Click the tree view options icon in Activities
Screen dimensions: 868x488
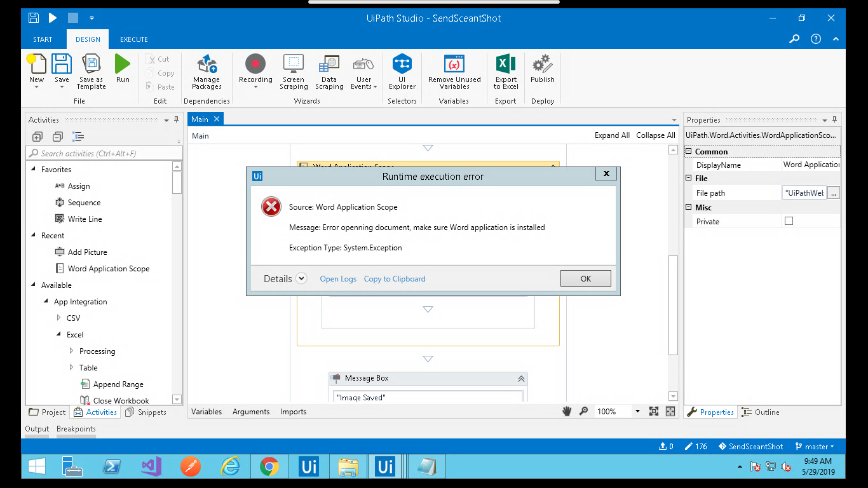(78, 137)
